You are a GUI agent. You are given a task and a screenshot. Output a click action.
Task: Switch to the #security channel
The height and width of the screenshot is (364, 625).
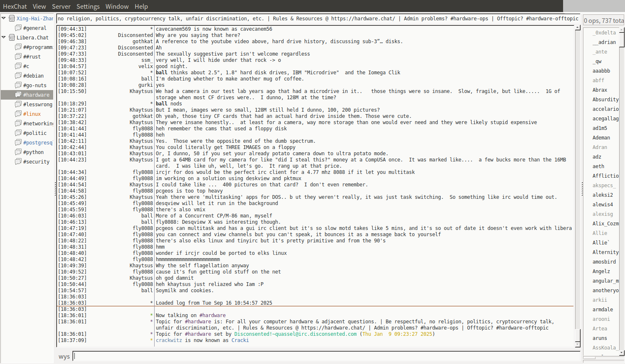tap(36, 162)
